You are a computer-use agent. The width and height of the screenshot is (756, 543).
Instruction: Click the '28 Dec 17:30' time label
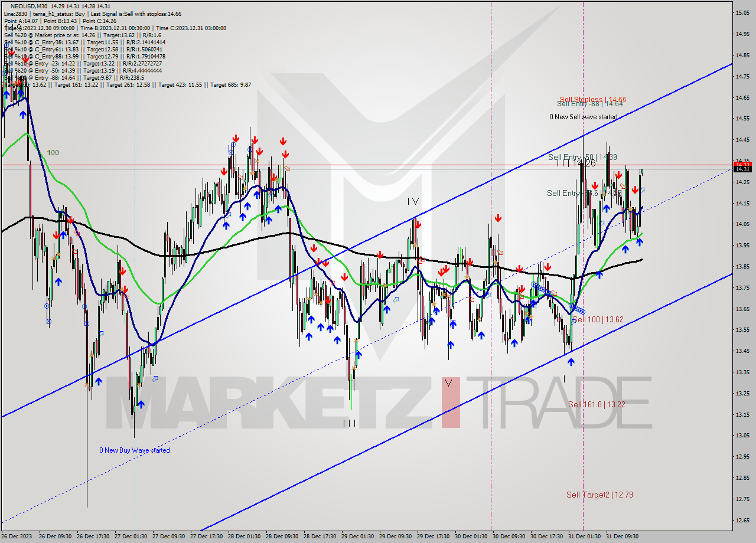point(320,537)
